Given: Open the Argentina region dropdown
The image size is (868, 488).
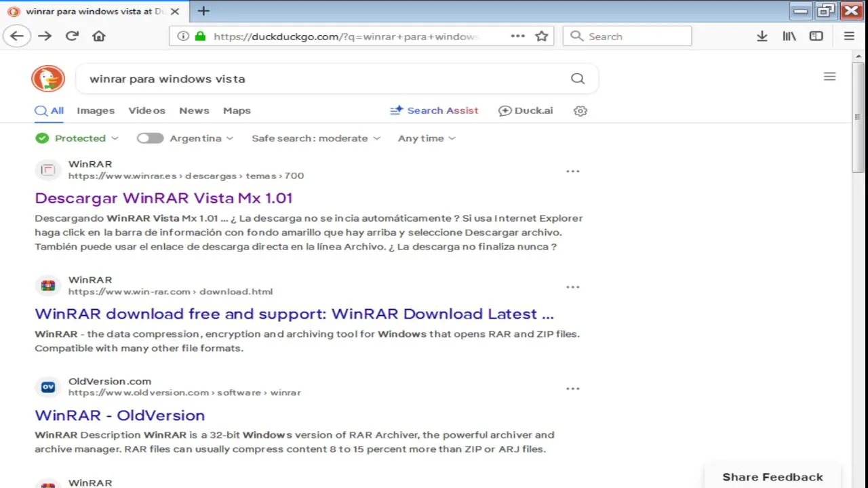Looking at the screenshot, I should coord(201,138).
